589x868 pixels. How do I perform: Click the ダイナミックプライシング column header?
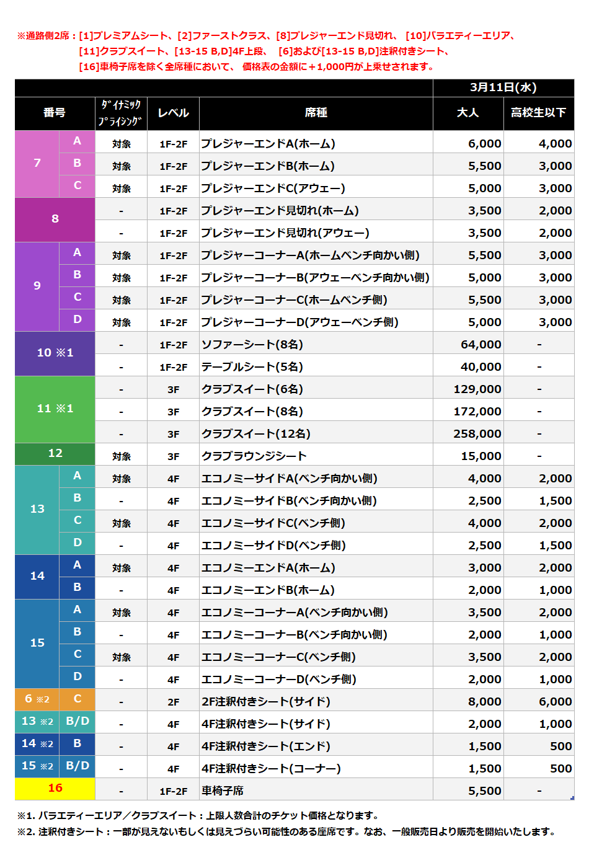(x=121, y=113)
